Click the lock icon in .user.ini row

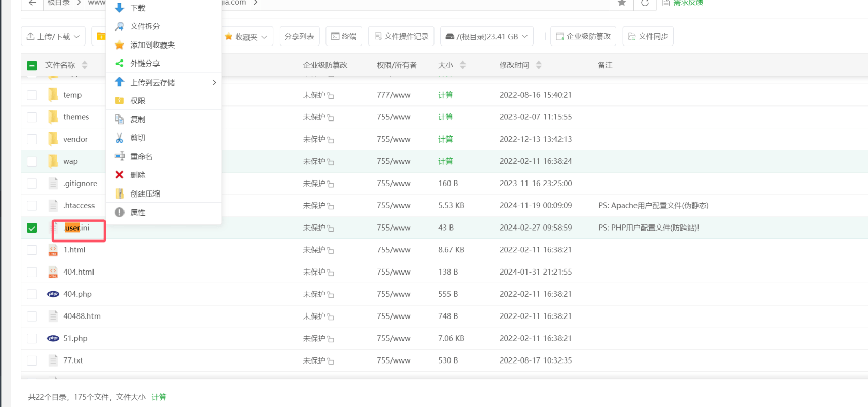pyautogui.click(x=331, y=228)
